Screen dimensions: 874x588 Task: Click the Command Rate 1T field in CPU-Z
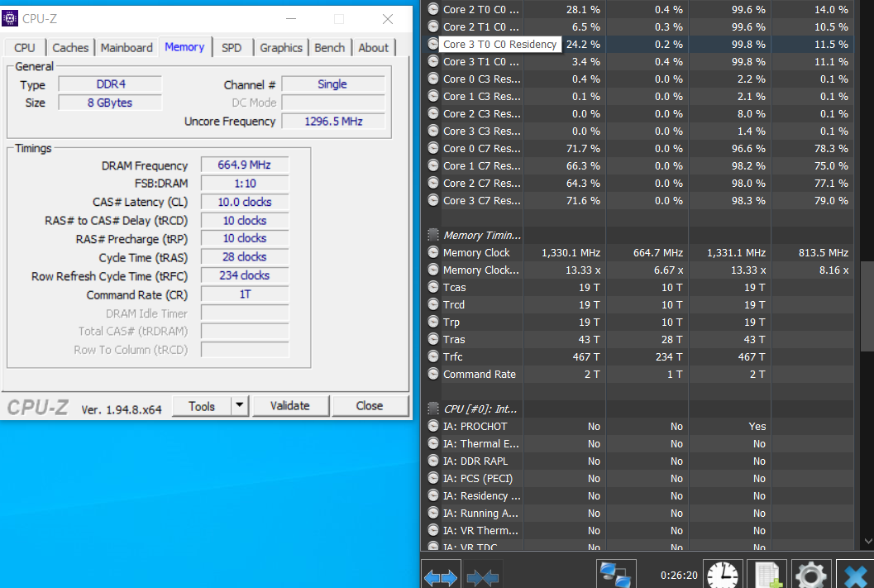[x=245, y=294]
